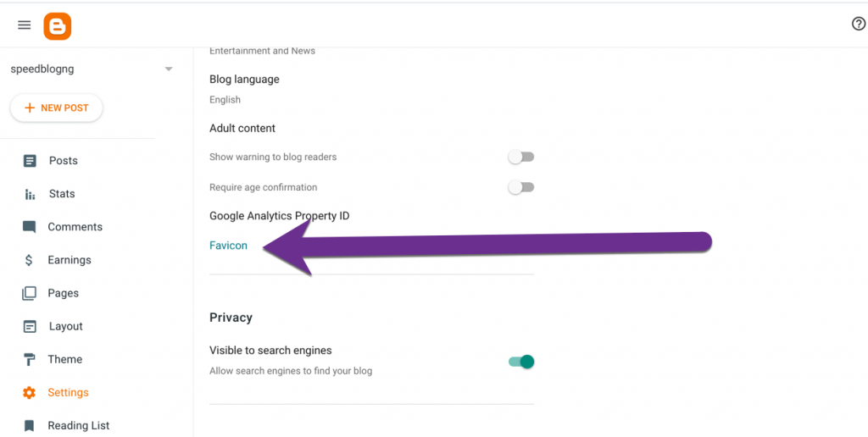Open the hamburger main menu
868x437 pixels.
tap(25, 25)
